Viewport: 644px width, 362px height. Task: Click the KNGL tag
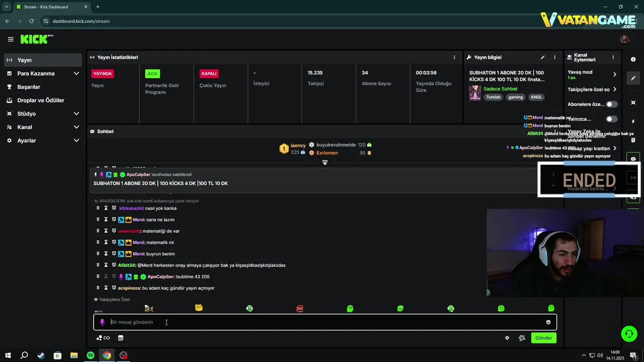tap(536, 97)
